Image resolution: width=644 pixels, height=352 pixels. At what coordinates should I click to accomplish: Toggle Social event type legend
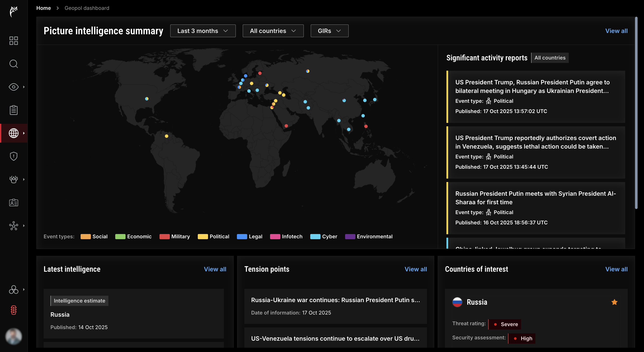coord(94,237)
